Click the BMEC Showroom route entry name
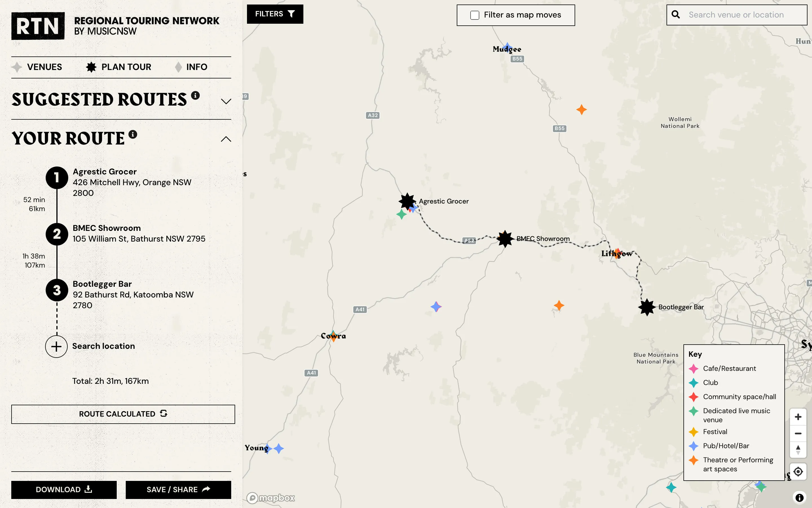Screen dimensions: 812x508 [107, 228]
